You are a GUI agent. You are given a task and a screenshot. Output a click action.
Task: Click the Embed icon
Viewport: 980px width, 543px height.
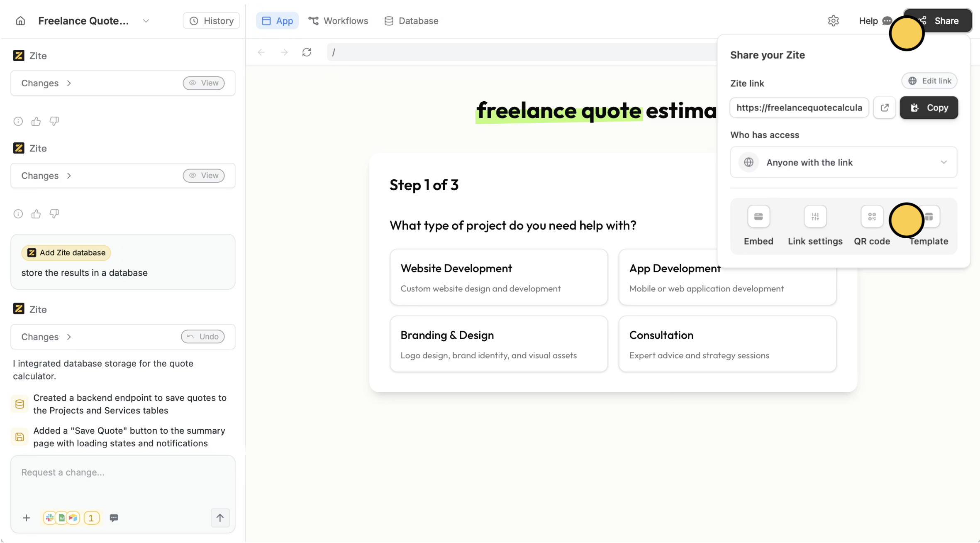pyautogui.click(x=758, y=217)
